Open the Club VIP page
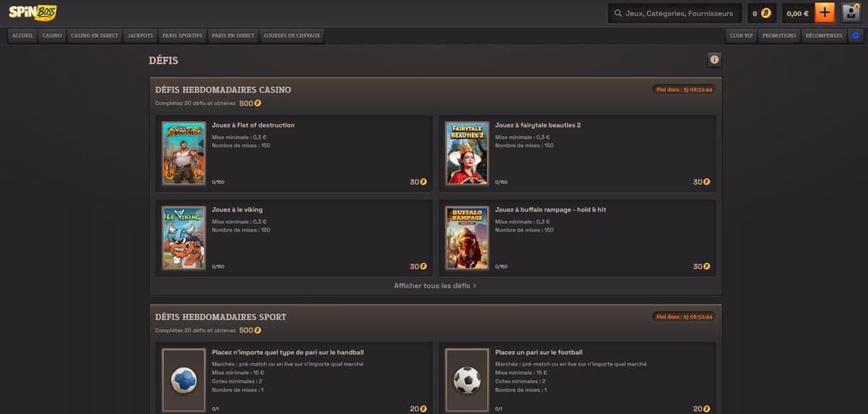Screen dimensions: 868x414 pyautogui.click(x=741, y=35)
